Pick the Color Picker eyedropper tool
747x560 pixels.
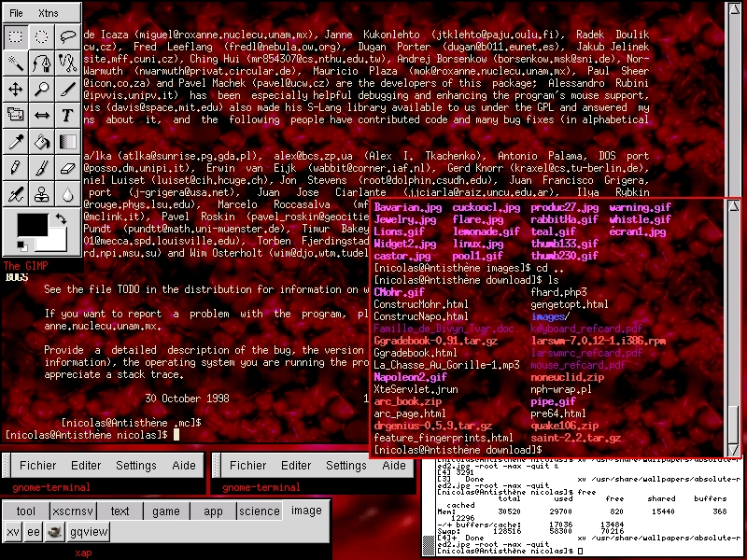pos(16,141)
